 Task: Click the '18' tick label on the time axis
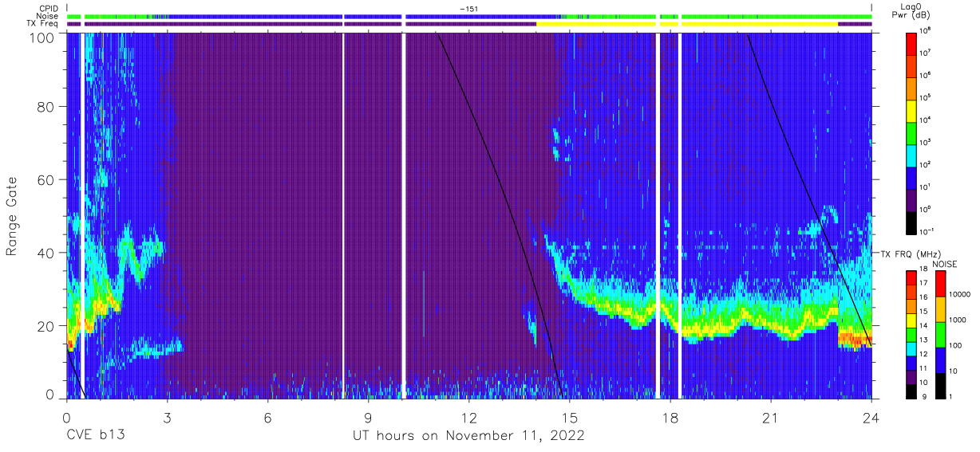(x=670, y=418)
